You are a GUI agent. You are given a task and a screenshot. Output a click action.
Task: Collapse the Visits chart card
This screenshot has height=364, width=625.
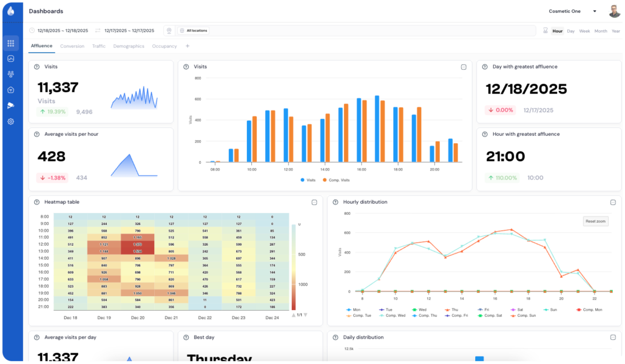pyautogui.click(x=464, y=66)
